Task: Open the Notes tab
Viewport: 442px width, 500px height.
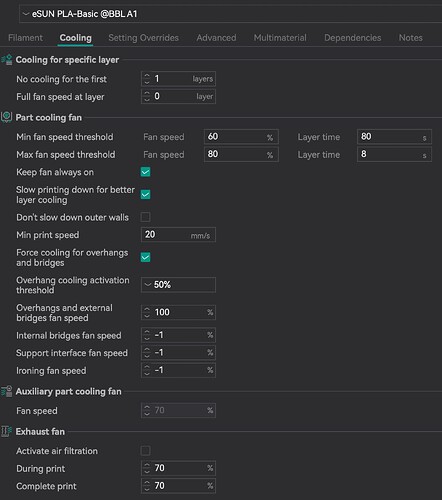Action: pos(411,38)
